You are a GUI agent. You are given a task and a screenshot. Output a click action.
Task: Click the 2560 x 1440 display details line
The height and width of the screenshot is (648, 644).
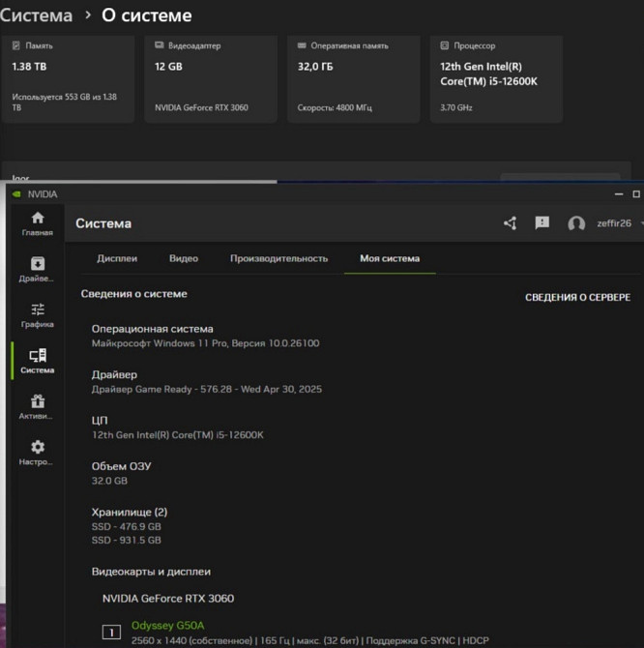310,640
